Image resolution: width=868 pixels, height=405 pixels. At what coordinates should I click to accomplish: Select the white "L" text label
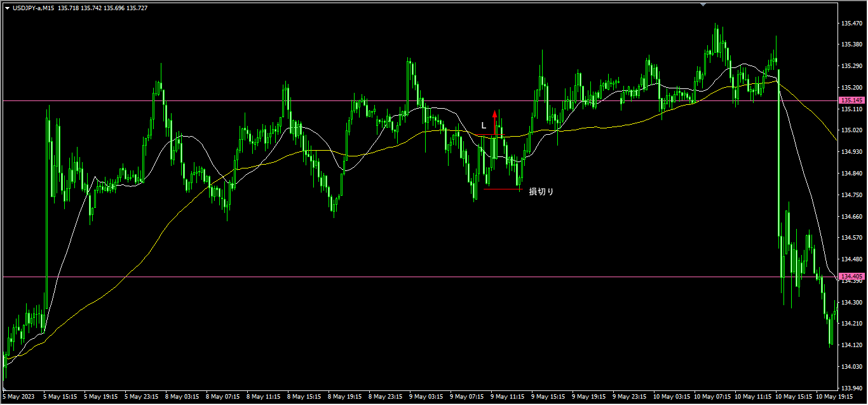click(x=484, y=126)
